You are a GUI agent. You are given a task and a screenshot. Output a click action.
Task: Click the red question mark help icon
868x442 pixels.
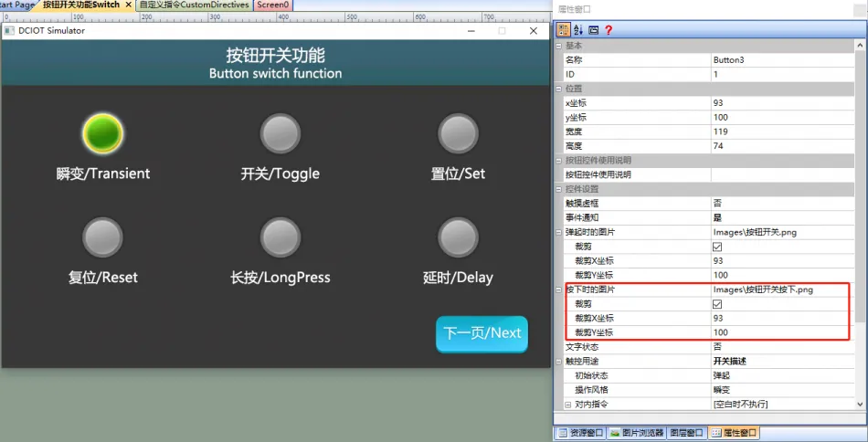(609, 30)
